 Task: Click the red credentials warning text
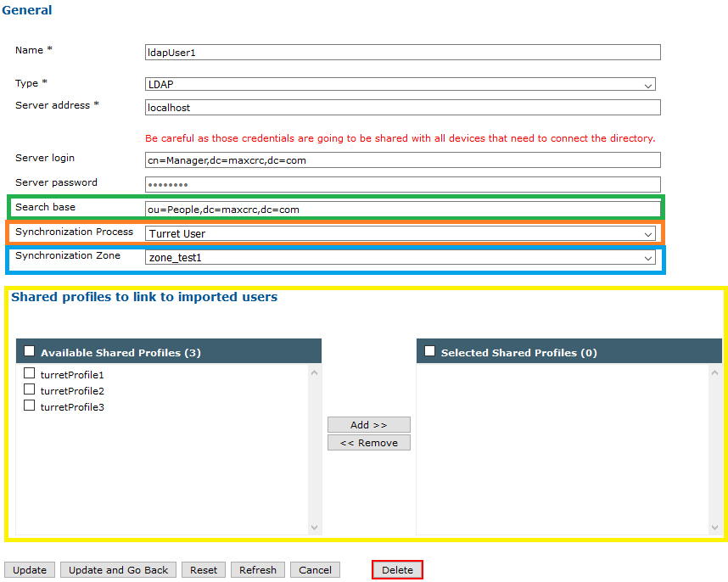tap(400, 138)
